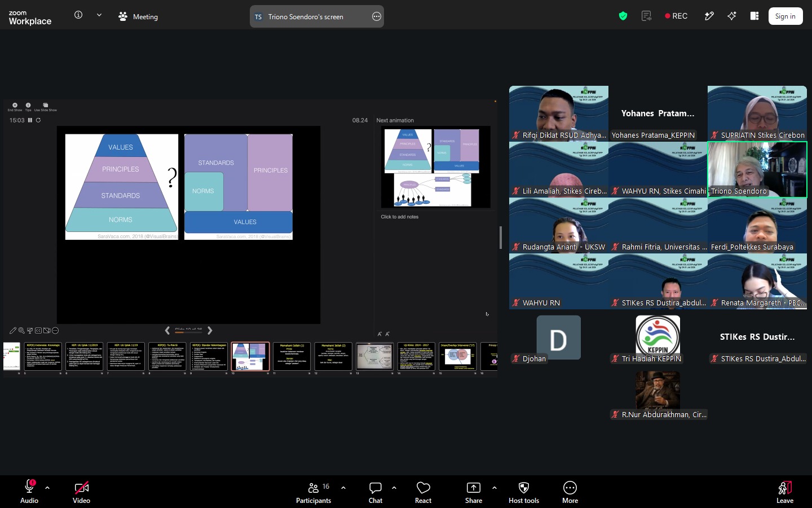The height and width of the screenshot is (508, 812).
Task: Click End Show in presenter view
Action: coord(15,107)
